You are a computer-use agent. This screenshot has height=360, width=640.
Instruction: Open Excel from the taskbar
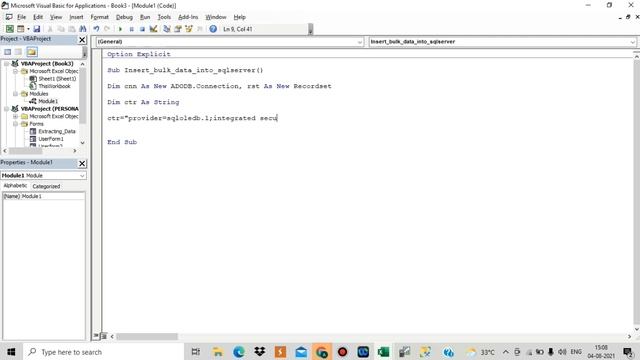[383, 352]
